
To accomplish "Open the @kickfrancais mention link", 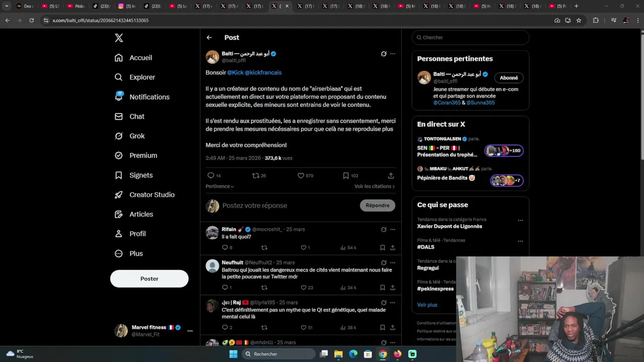I will [263, 72].
